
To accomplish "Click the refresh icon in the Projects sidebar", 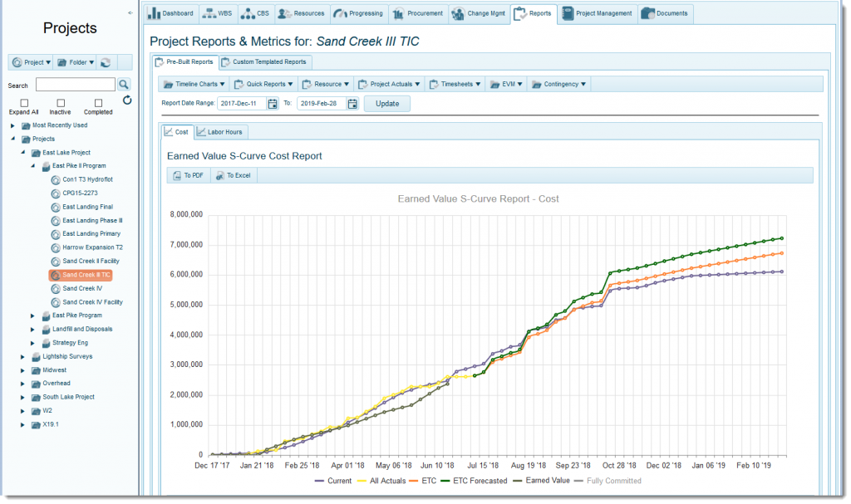I will [x=127, y=100].
